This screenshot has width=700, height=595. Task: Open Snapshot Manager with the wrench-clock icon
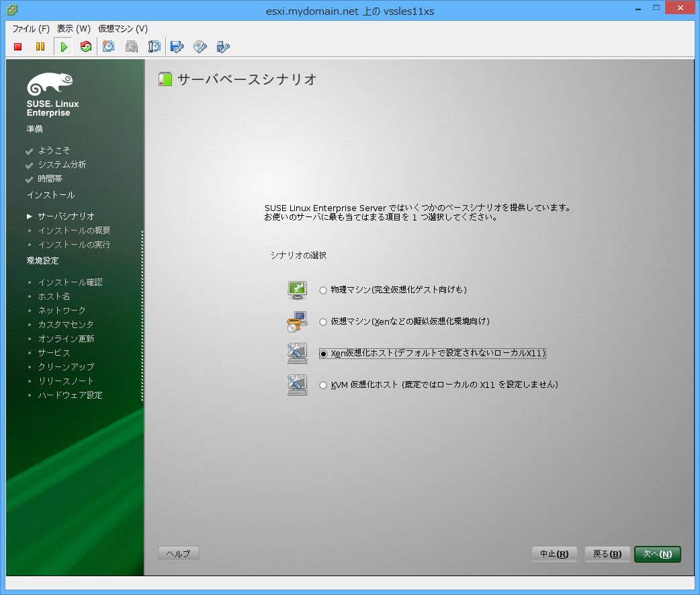pyautogui.click(x=155, y=46)
